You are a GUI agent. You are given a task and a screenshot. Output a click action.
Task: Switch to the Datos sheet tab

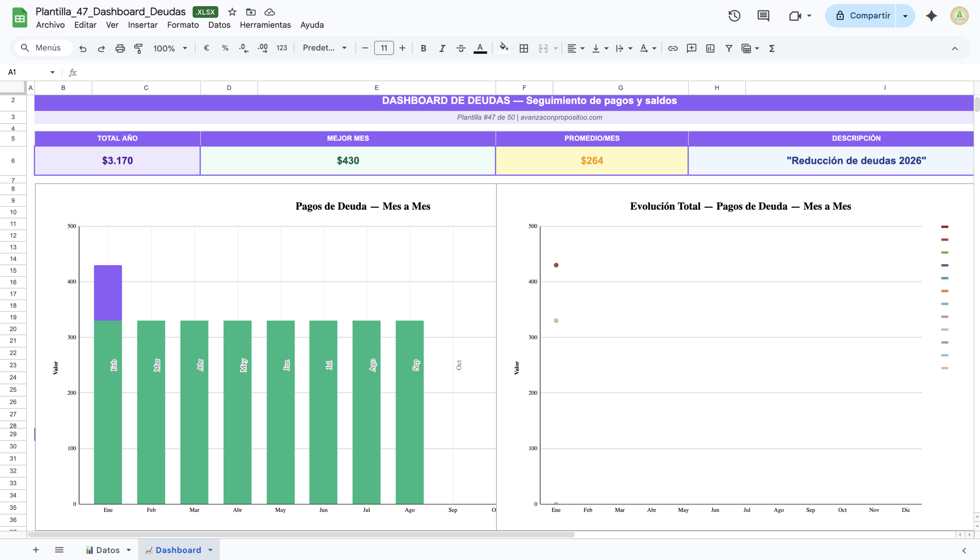click(108, 550)
